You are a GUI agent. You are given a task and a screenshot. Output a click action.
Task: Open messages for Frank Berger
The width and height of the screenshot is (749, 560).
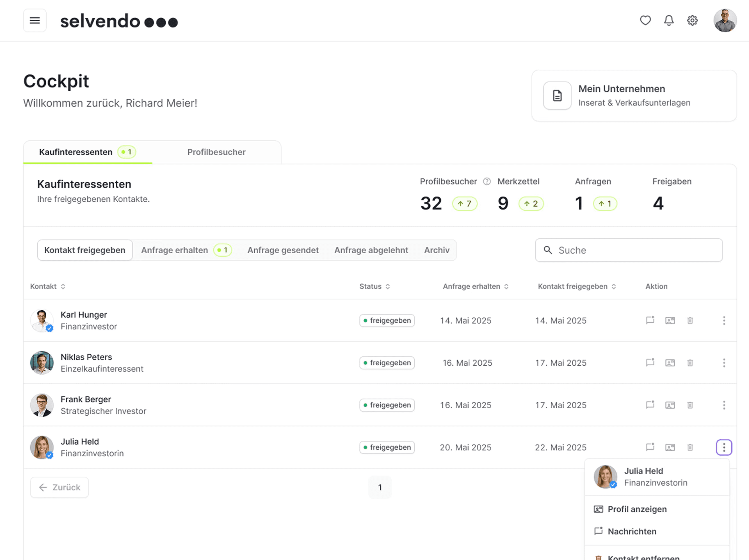650,405
